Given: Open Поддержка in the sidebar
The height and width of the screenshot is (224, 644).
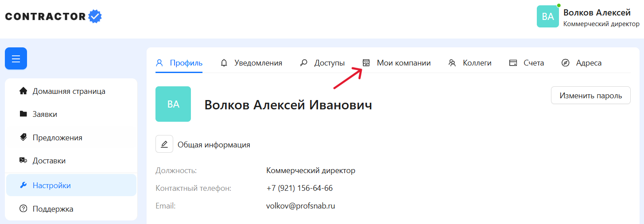Looking at the screenshot, I should [x=71, y=209].
